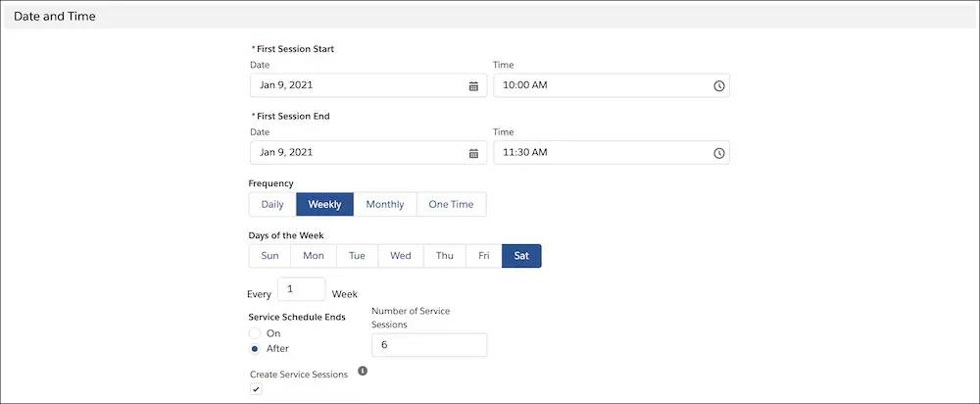This screenshot has height=404, width=980.
Task: Choose the On radio for schedule end
Action: click(x=255, y=333)
